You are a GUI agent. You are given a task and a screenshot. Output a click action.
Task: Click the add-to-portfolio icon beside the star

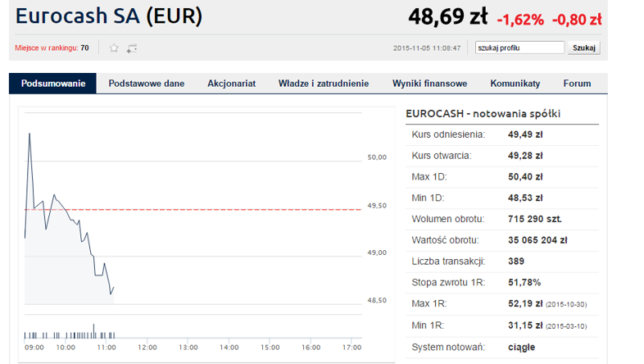click(132, 48)
